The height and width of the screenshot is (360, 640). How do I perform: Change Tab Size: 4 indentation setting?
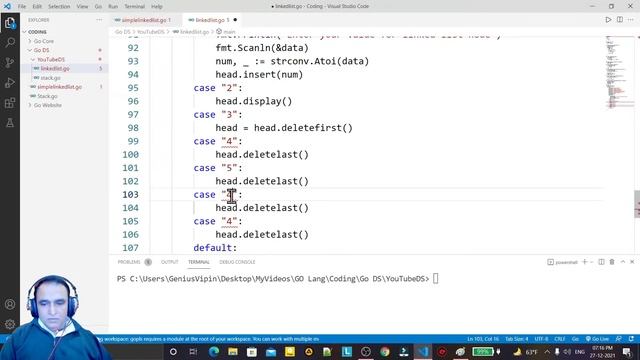coord(516,339)
